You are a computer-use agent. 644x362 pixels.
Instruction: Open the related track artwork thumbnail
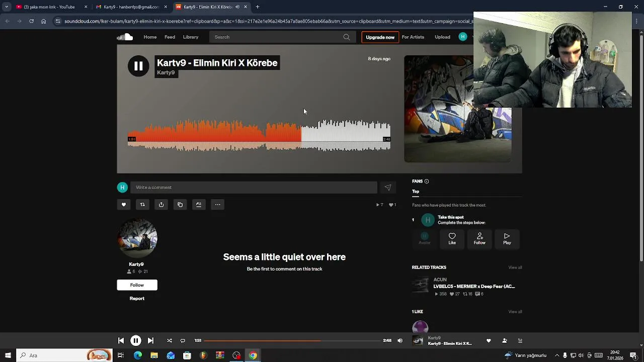[x=420, y=285]
